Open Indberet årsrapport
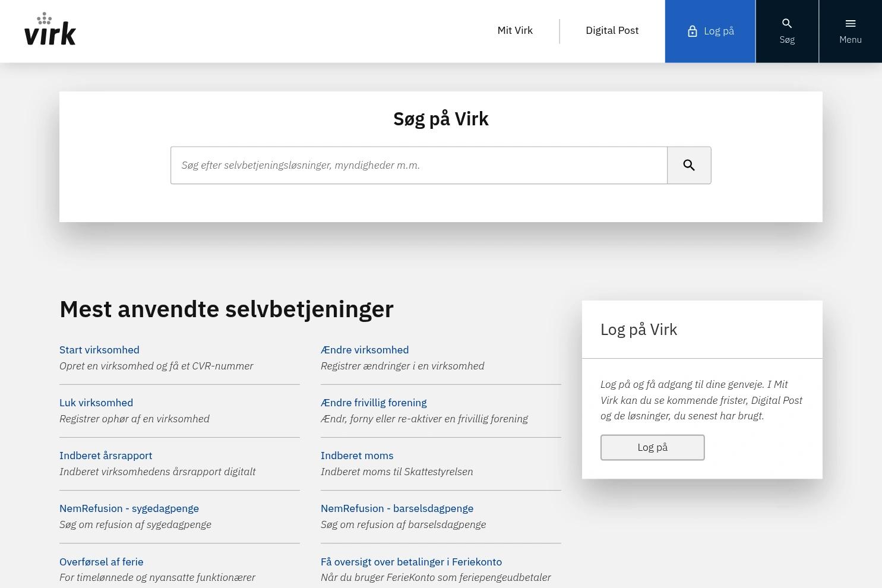882x588 pixels. (x=106, y=456)
